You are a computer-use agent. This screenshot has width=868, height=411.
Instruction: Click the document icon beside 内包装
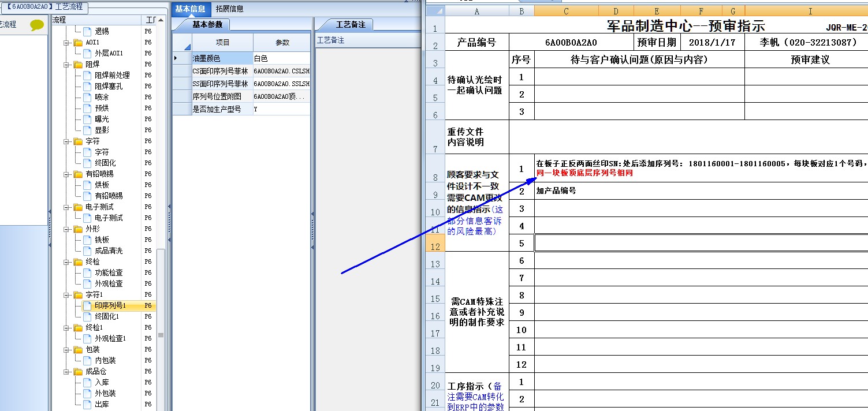(x=87, y=360)
